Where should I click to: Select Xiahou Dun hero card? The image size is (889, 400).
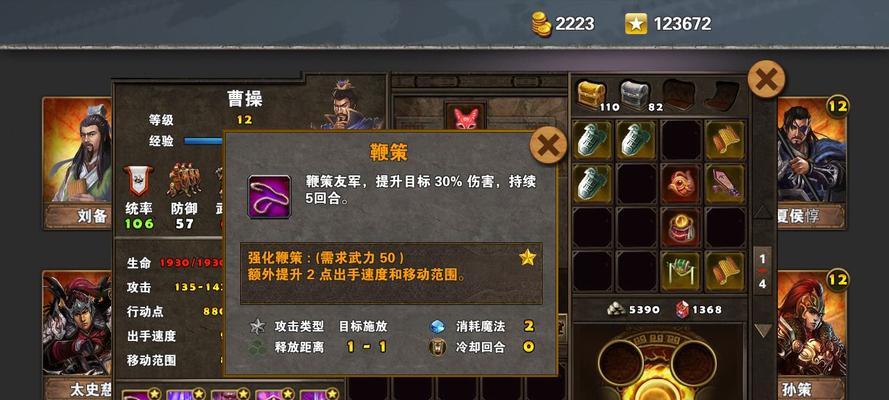point(812,163)
